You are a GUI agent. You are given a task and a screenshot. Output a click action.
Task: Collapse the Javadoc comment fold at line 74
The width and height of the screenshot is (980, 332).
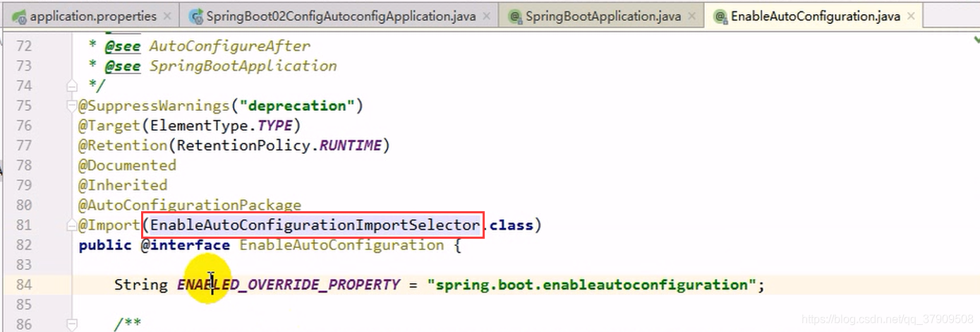[x=71, y=86]
